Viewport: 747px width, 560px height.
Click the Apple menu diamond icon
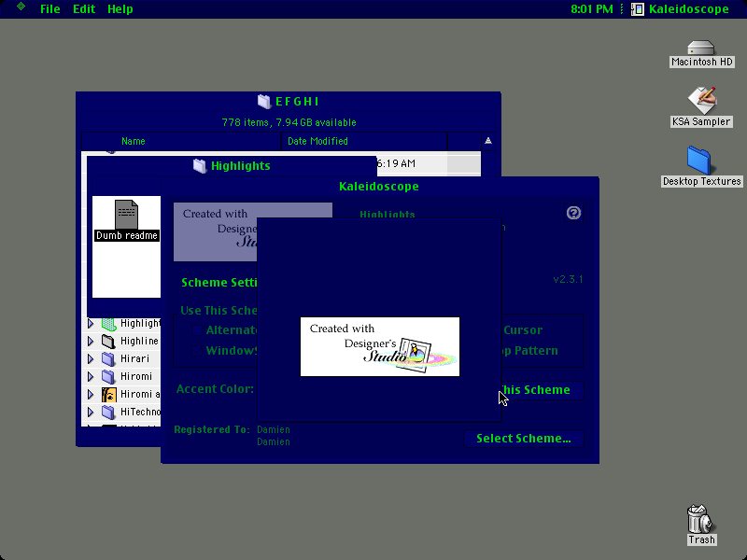[x=21, y=7]
